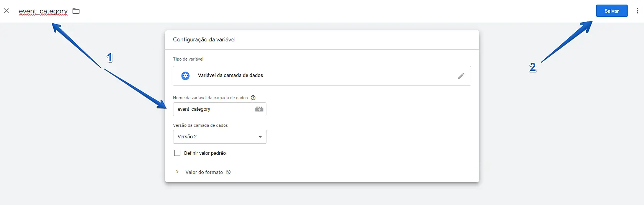
Task: Open the three-dot more options menu
Action: click(x=637, y=11)
